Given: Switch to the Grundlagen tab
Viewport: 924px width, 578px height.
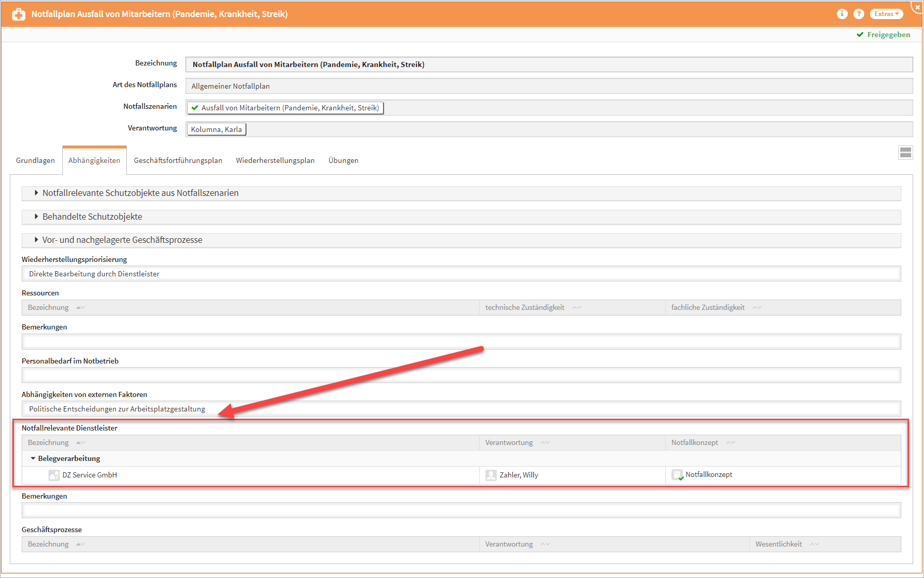Looking at the screenshot, I should click(x=35, y=160).
